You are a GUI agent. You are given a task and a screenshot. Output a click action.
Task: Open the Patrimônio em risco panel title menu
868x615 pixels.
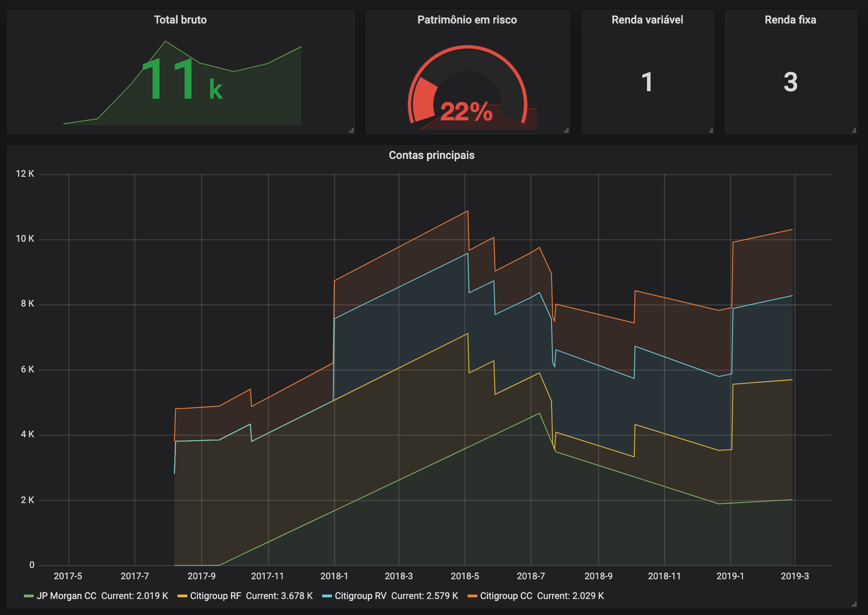tap(467, 20)
